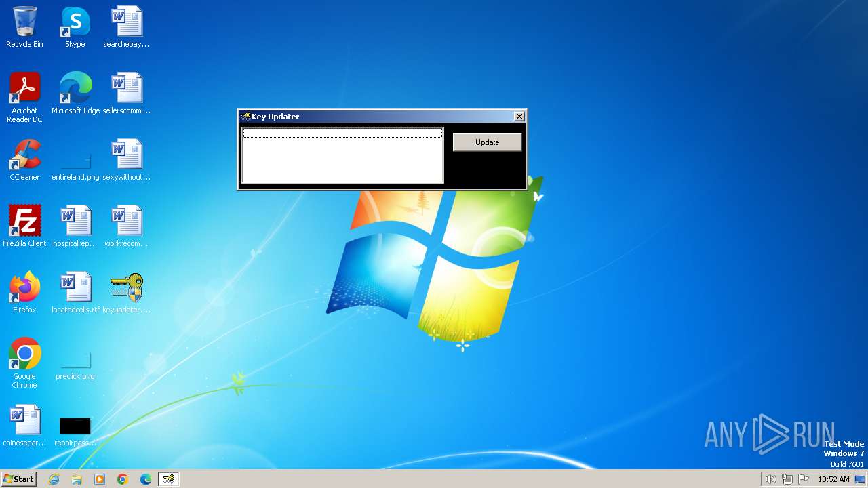Click the Key Updater taskbar button
This screenshot has height=488, width=868.
[x=168, y=479]
